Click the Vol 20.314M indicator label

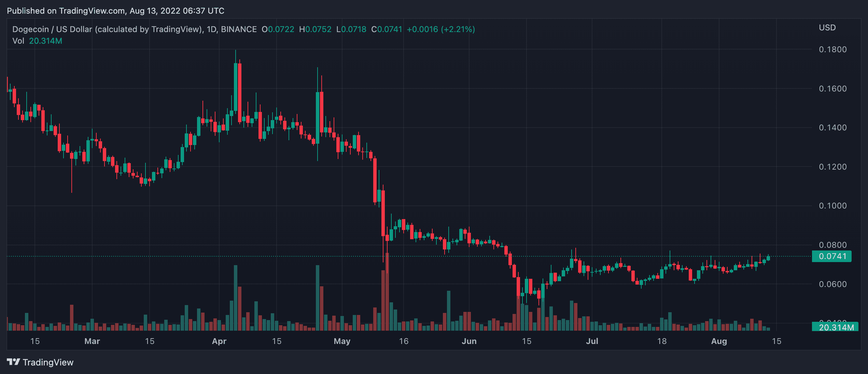(37, 41)
